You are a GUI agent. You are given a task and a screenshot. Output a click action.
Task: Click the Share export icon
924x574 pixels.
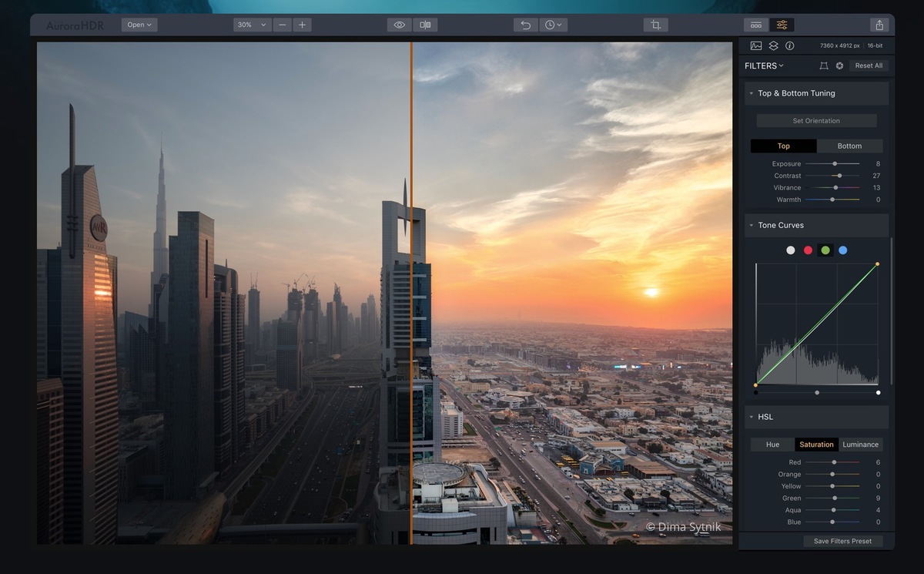(x=879, y=25)
